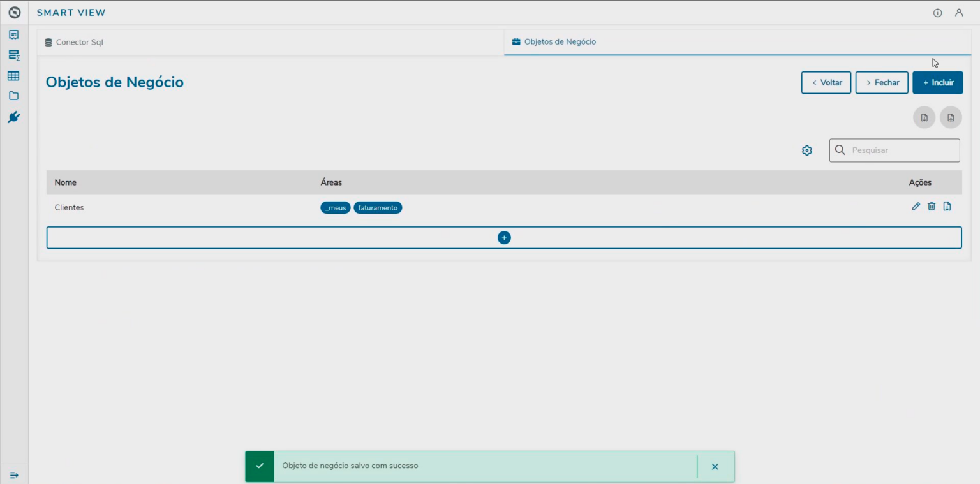
Task: Dismiss the success toast with the X
Action: click(715, 466)
